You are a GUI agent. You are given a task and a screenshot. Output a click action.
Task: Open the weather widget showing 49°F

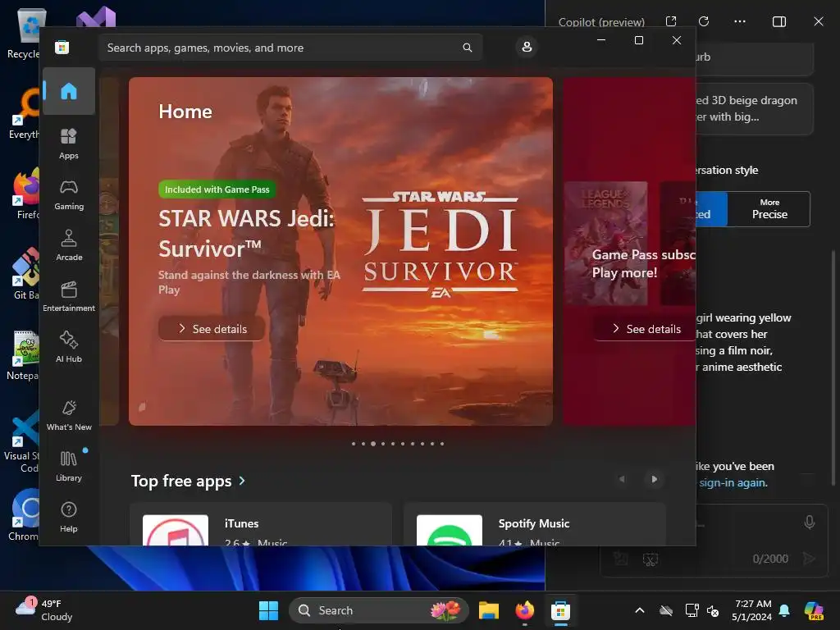44,610
